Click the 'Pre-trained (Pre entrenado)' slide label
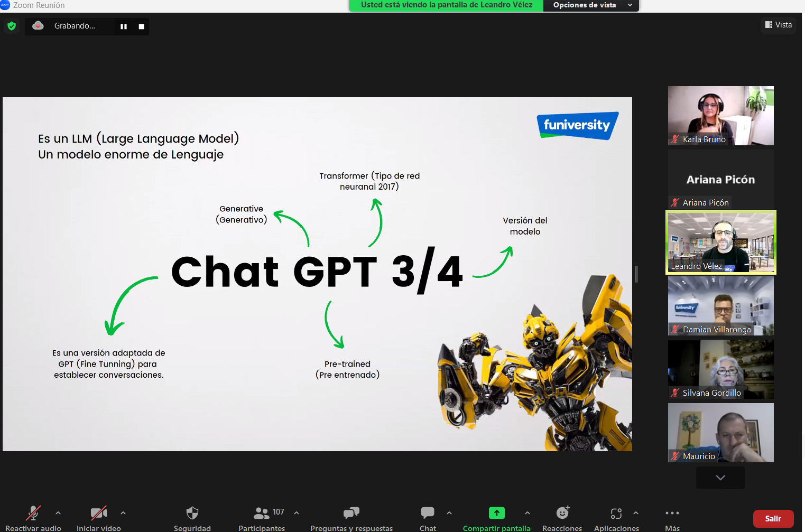 tap(348, 369)
